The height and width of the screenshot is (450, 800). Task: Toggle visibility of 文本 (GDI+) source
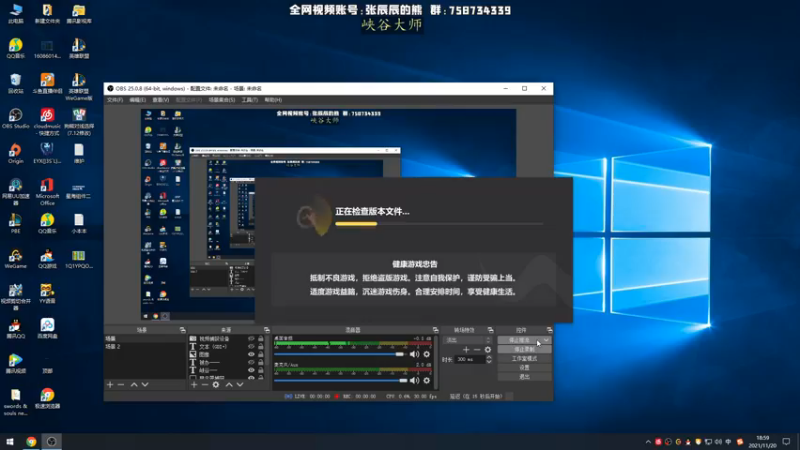click(x=251, y=346)
